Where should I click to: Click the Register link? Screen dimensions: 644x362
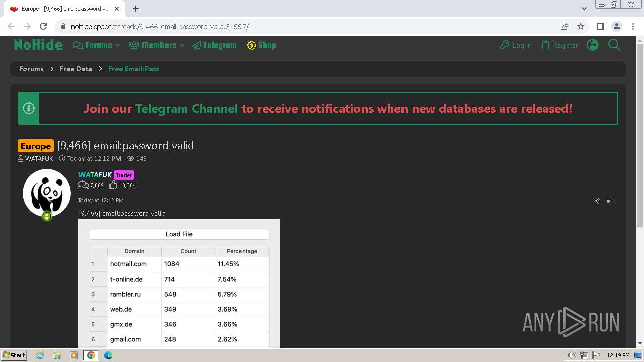[559, 45]
